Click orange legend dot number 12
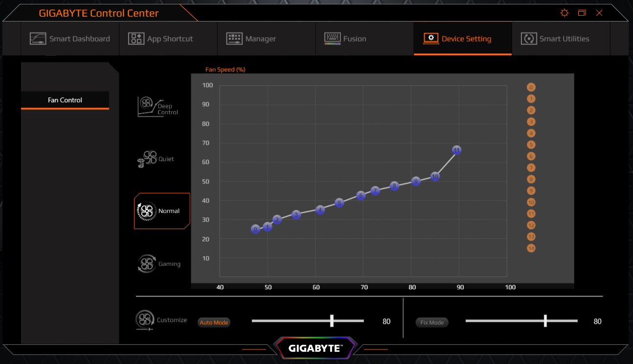This screenshot has height=364, width=633. point(531,226)
